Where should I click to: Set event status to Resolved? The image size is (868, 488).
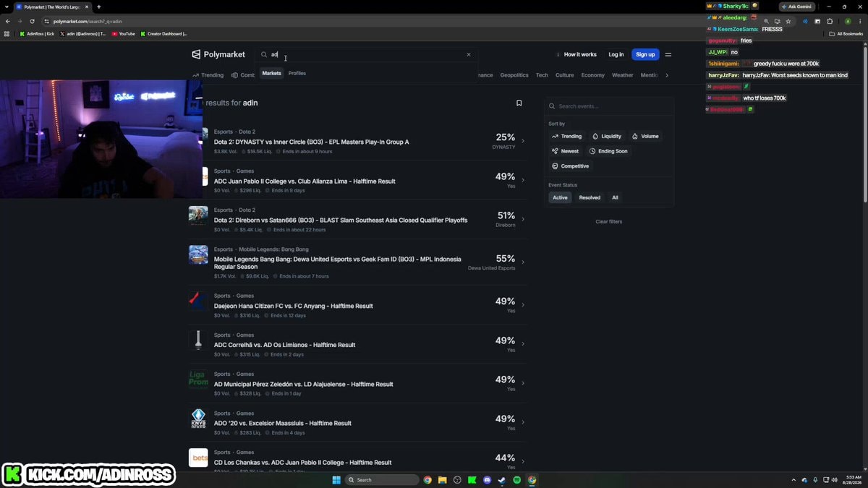[x=590, y=197]
